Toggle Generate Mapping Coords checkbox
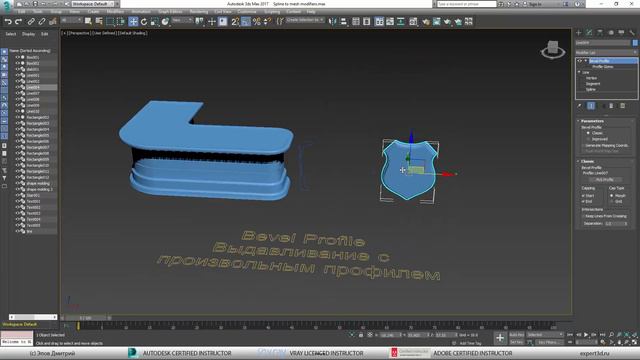 pyautogui.click(x=583, y=145)
